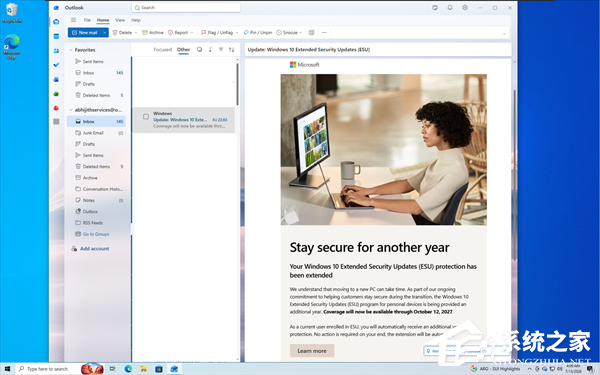Open the To Do checkmark app

(56, 65)
